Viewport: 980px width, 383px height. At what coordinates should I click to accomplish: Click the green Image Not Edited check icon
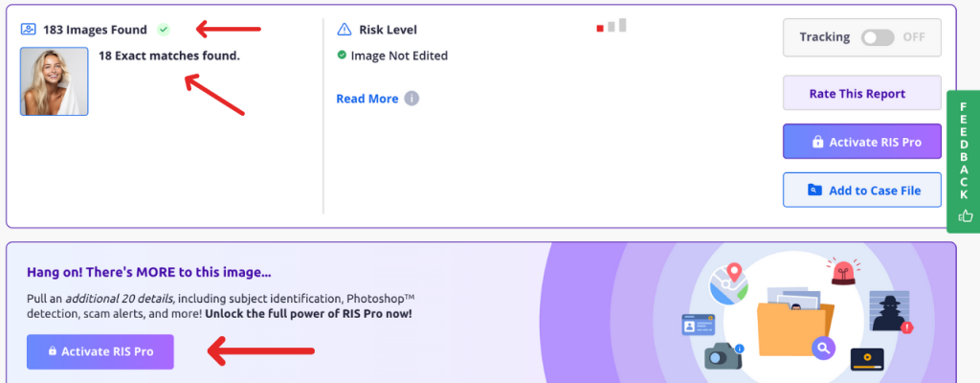click(x=342, y=56)
